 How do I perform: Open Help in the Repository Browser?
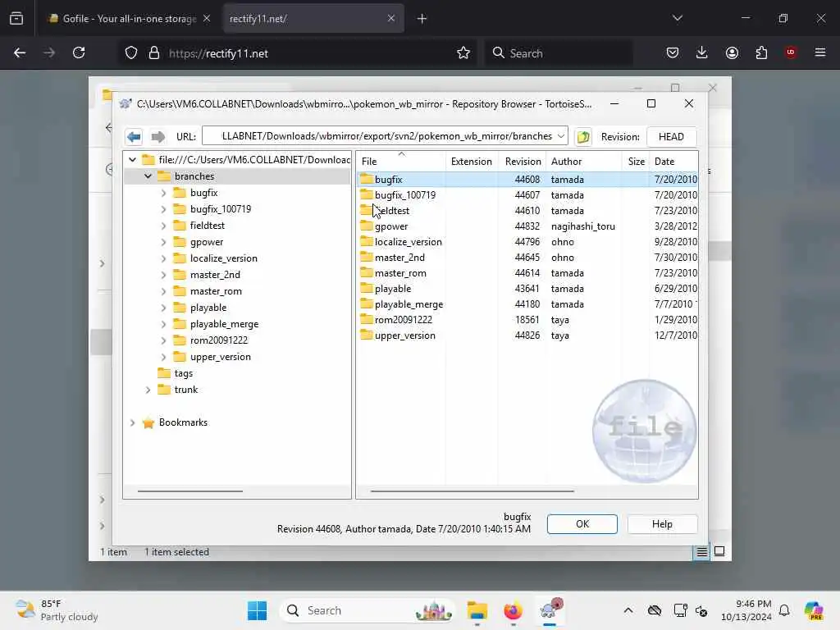click(662, 524)
